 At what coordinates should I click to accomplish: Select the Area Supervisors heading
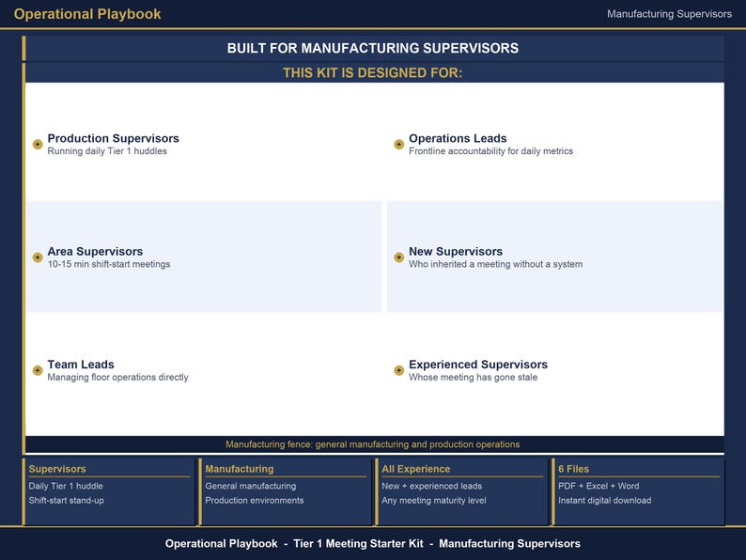point(95,251)
